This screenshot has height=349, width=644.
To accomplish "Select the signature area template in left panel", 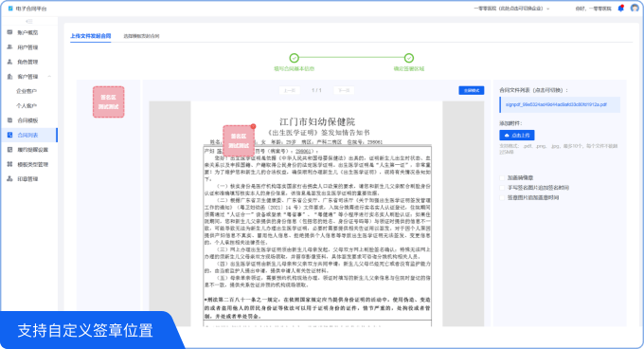I will point(108,101).
